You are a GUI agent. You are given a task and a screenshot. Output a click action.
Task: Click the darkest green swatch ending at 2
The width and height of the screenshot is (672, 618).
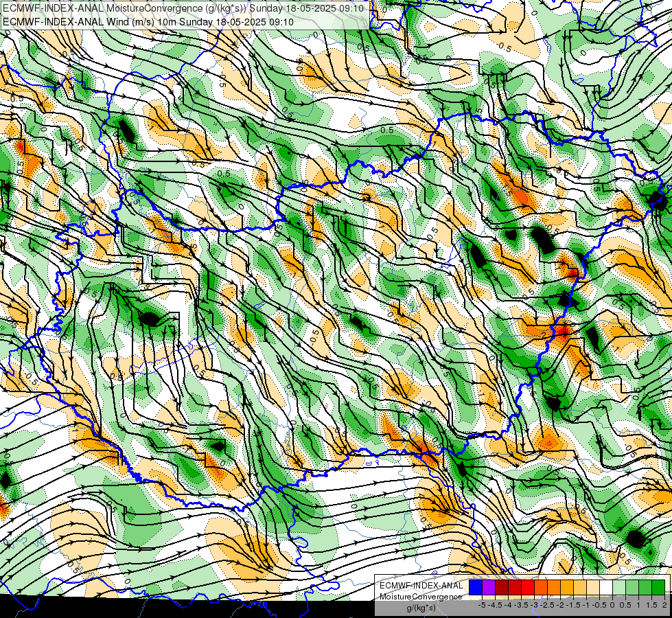[x=658, y=587]
